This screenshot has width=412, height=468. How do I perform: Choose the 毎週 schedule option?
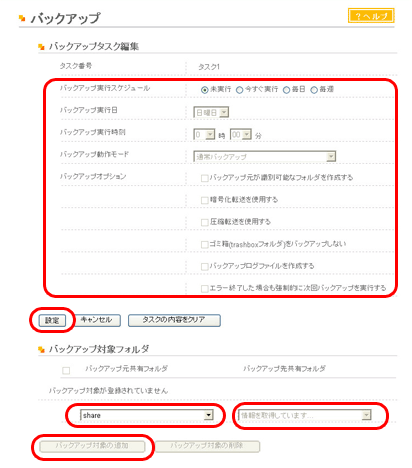pyautogui.click(x=314, y=90)
